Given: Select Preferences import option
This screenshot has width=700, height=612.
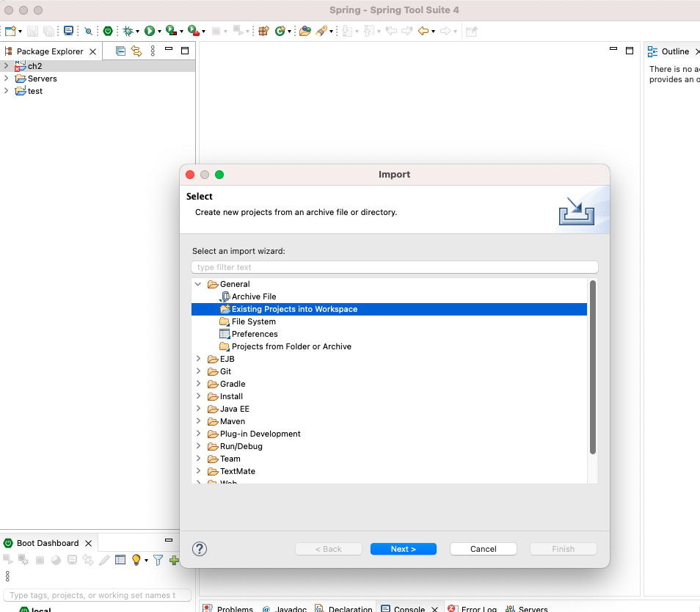Looking at the screenshot, I should (255, 334).
